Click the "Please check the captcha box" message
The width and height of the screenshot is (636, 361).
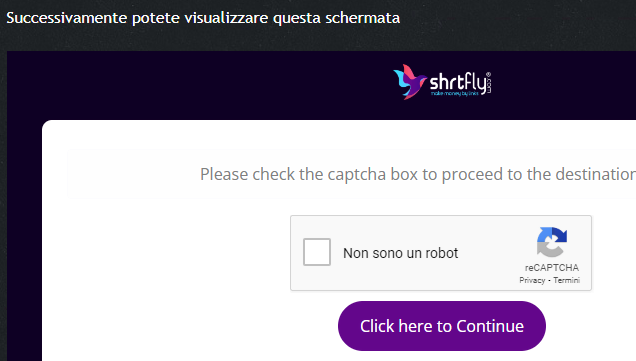(418, 174)
